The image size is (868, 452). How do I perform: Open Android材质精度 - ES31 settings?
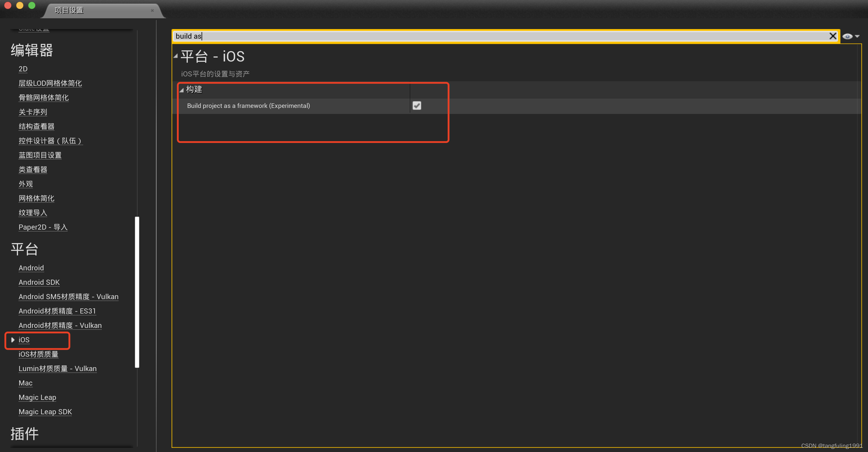click(x=57, y=311)
